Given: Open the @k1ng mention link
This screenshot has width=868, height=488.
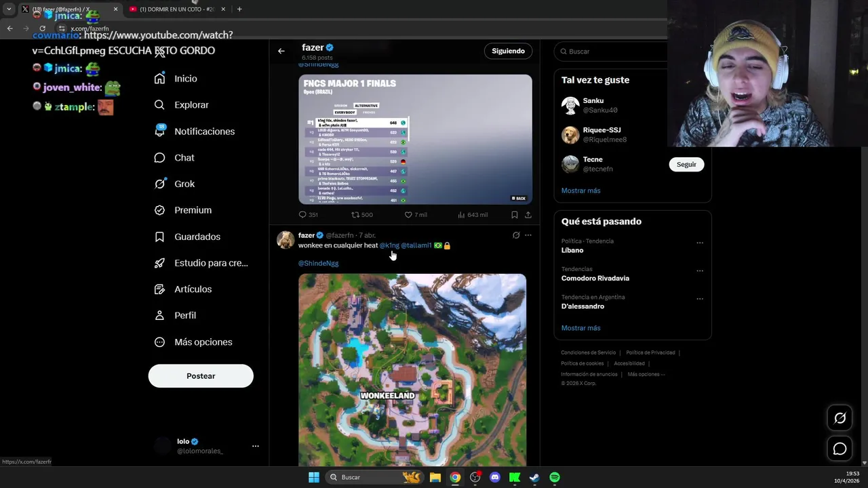Looking at the screenshot, I should point(389,245).
